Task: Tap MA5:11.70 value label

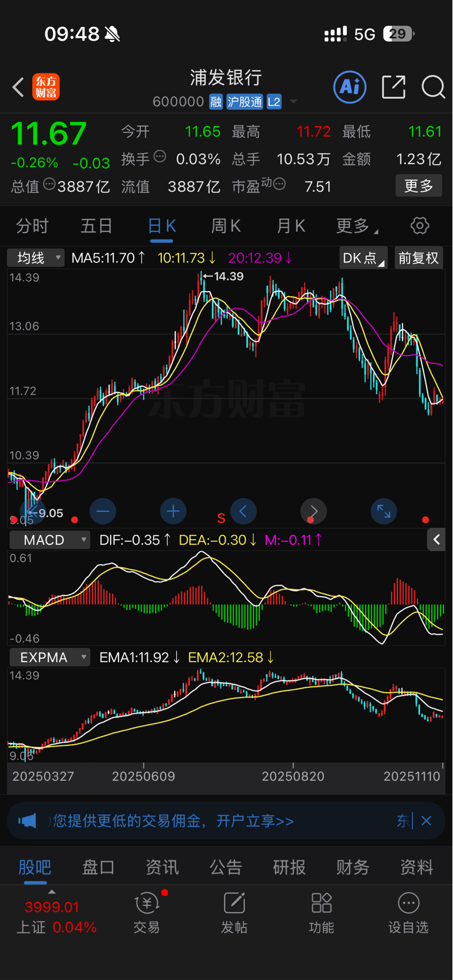Action: [x=108, y=258]
